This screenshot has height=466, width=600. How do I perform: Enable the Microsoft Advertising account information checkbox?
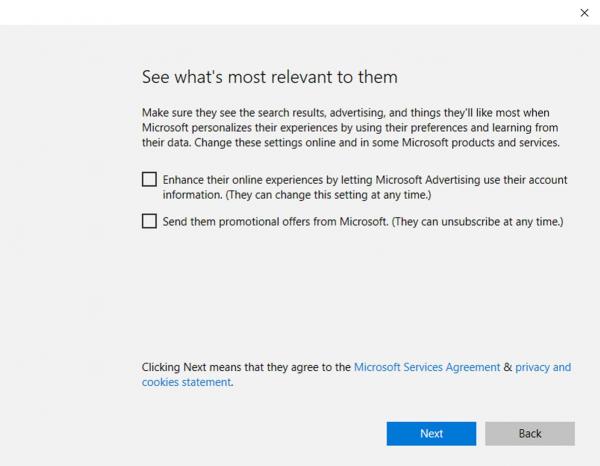(149, 180)
